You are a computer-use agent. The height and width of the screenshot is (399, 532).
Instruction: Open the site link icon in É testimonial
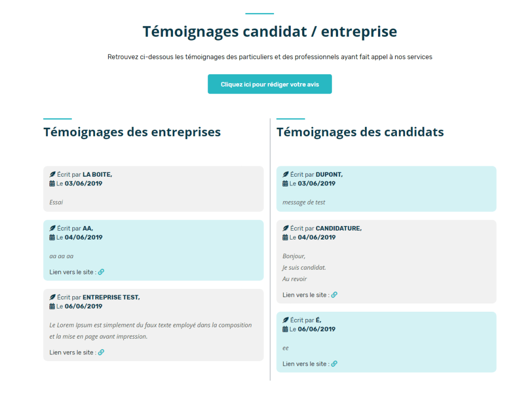(334, 364)
